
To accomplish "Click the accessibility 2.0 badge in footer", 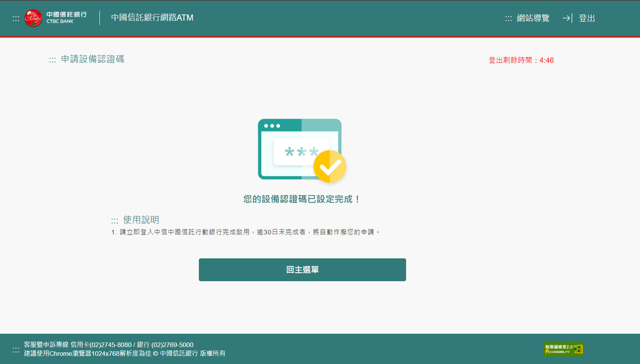I will 564,349.
